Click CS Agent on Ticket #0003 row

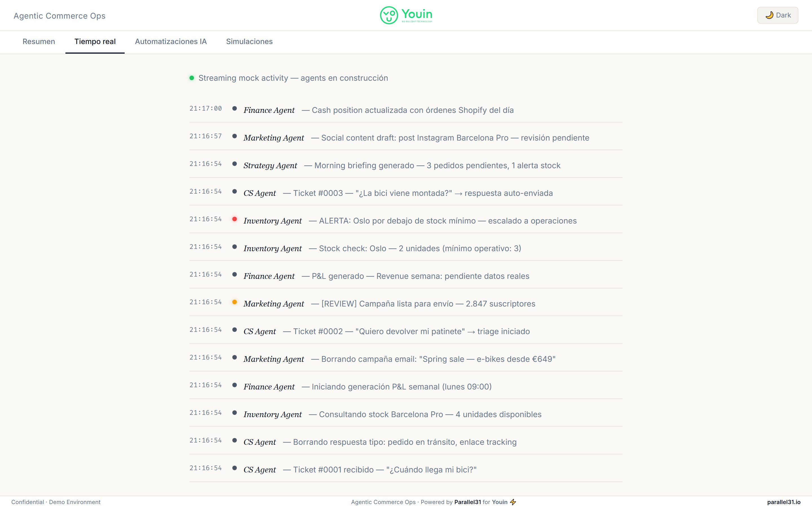coord(260,193)
